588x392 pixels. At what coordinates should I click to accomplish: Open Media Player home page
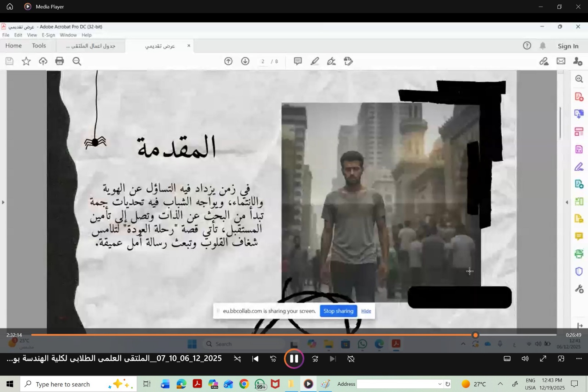[x=10, y=7]
